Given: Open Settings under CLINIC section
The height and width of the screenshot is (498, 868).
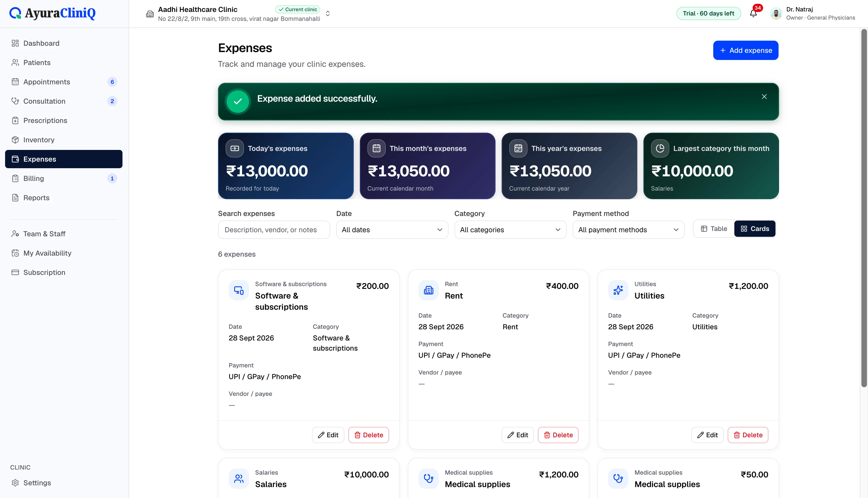Looking at the screenshot, I should [x=64, y=483].
